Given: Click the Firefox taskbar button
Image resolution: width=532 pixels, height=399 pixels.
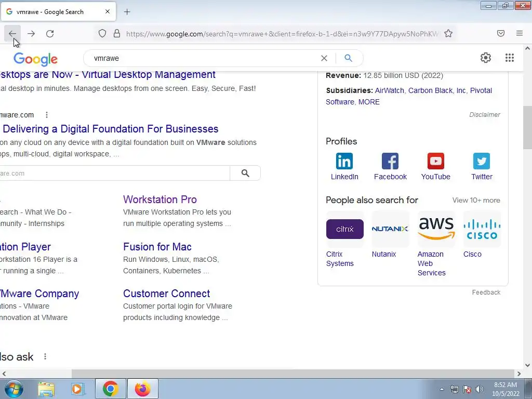Looking at the screenshot, I should [142, 389].
